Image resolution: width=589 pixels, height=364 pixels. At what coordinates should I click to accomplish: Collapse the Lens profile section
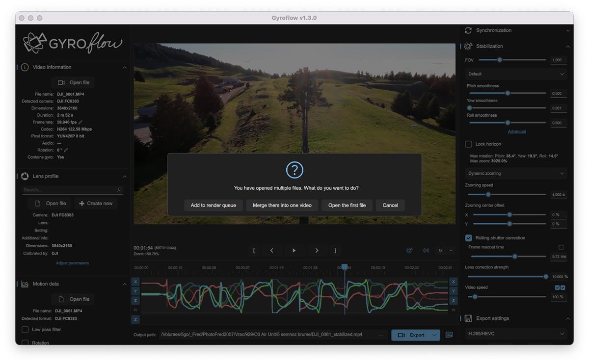pos(124,176)
